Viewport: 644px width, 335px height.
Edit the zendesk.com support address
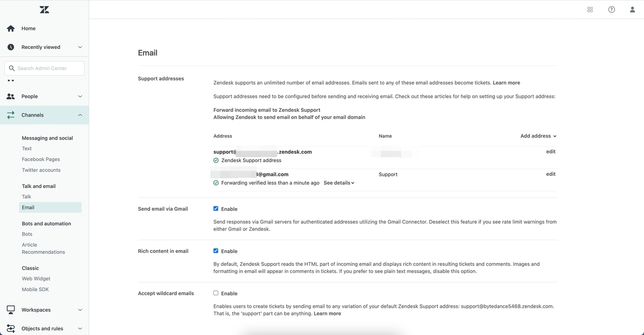click(550, 152)
